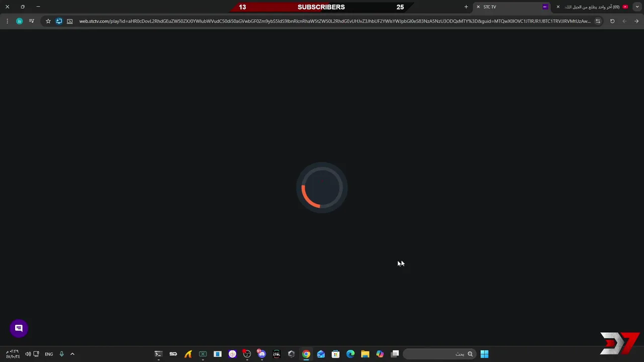Open the site information tune icon
Screen dimensions: 644x362
coord(598,21)
